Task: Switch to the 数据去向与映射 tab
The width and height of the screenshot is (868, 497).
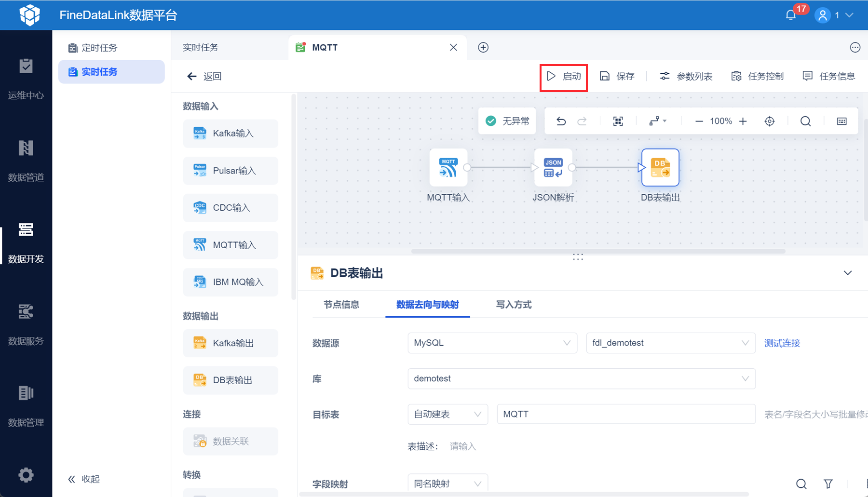Action: pyautogui.click(x=427, y=305)
